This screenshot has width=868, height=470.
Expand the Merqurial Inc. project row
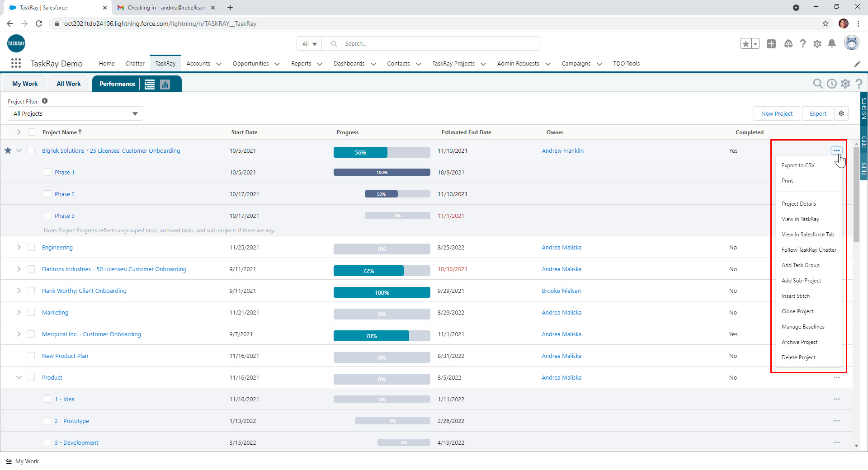point(19,334)
